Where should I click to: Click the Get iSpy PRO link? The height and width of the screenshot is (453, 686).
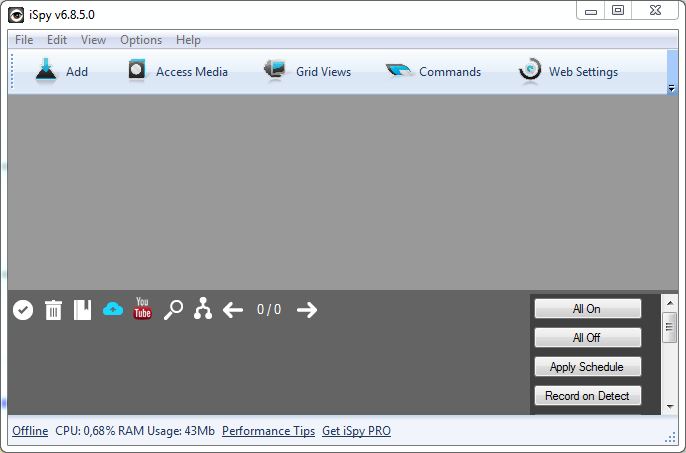pyautogui.click(x=356, y=431)
